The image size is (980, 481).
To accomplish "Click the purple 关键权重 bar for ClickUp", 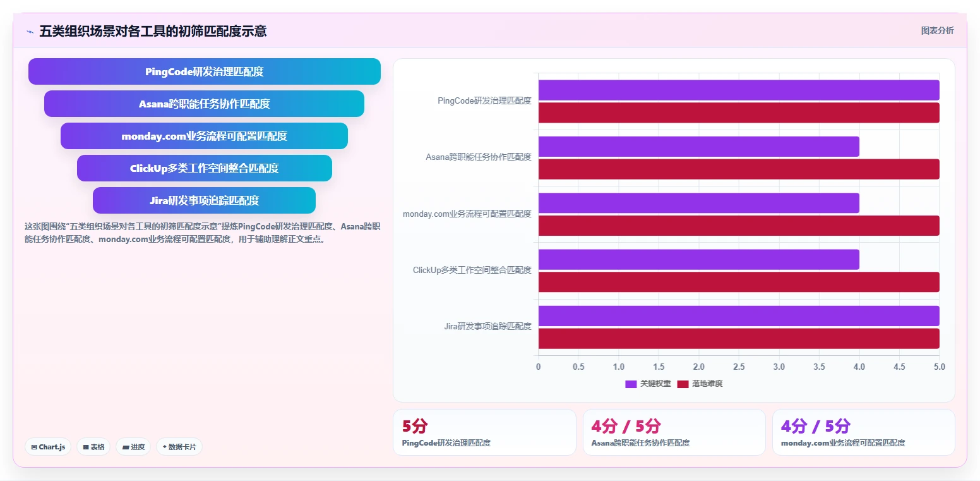I will 699,260.
